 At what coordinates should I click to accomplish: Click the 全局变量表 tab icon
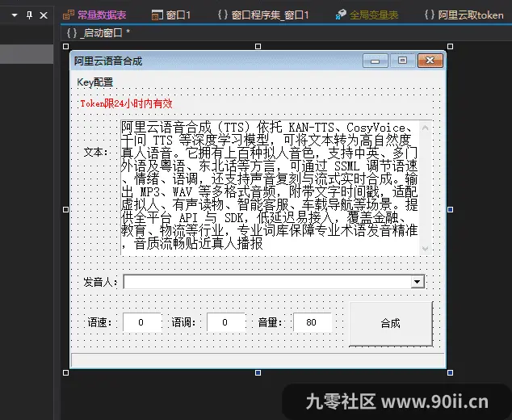pos(341,15)
